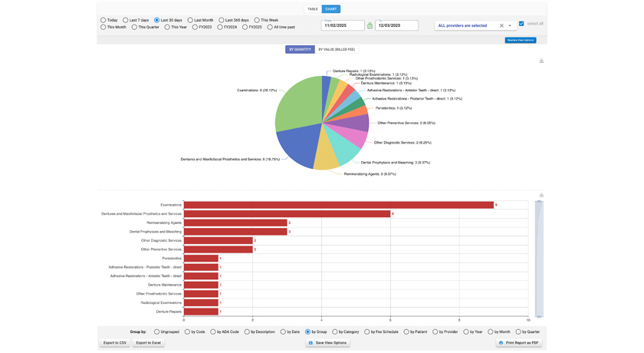Group results by Description

click(247, 332)
